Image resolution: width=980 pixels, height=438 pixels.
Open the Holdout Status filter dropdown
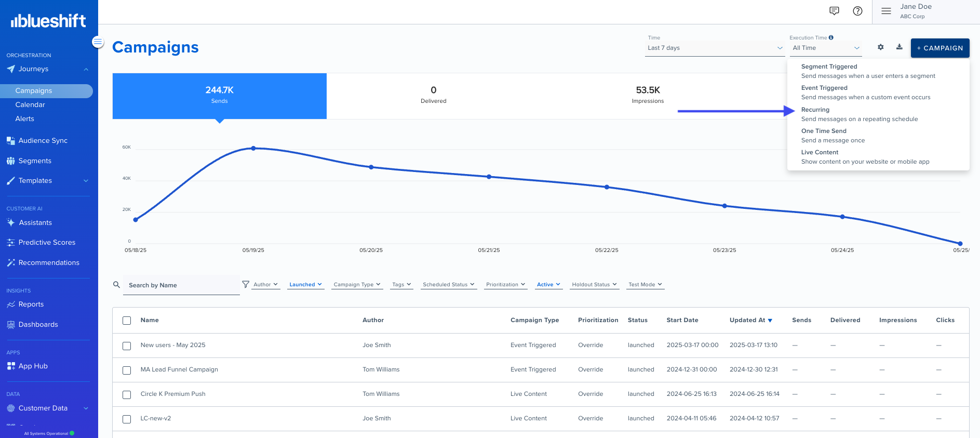pos(595,285)
